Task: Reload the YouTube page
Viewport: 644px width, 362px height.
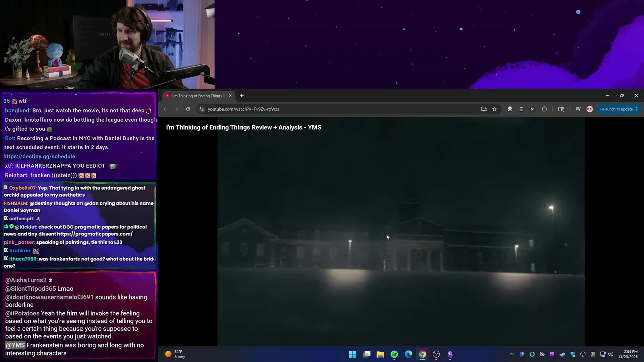Action: 188,109
